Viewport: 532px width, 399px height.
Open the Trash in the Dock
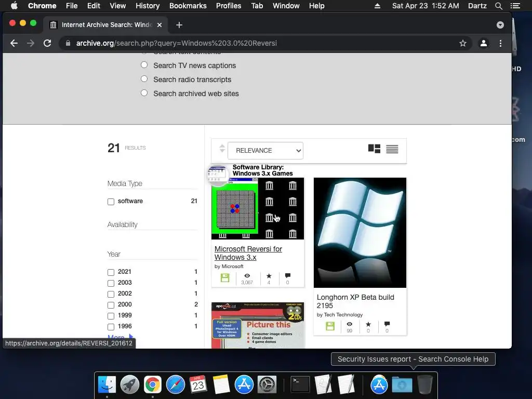[425, 384]
